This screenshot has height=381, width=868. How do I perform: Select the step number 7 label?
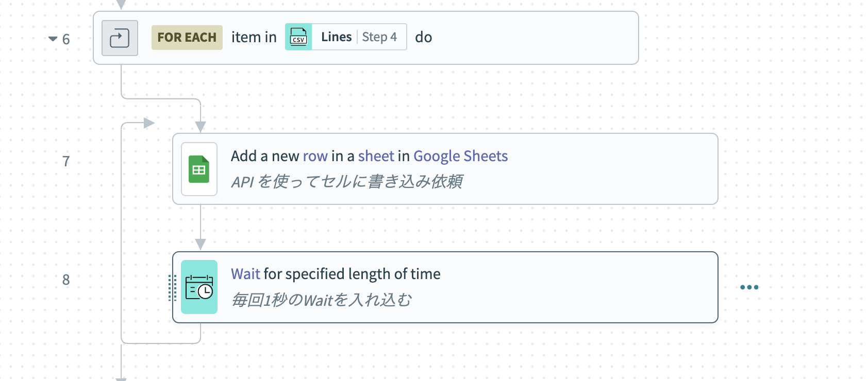[66, 161]
